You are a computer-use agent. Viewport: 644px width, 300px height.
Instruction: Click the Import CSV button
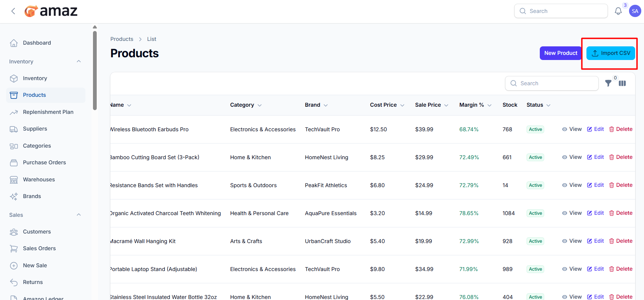[x=611, y=53]
